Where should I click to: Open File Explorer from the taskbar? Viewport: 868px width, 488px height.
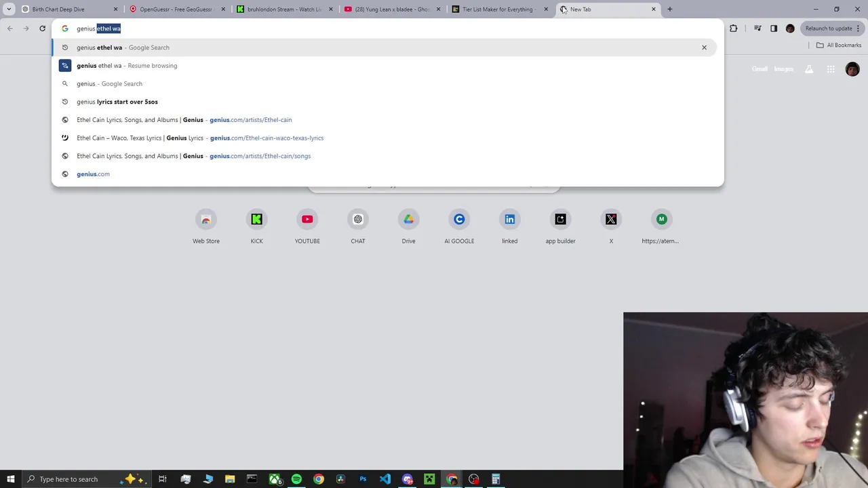230,479
